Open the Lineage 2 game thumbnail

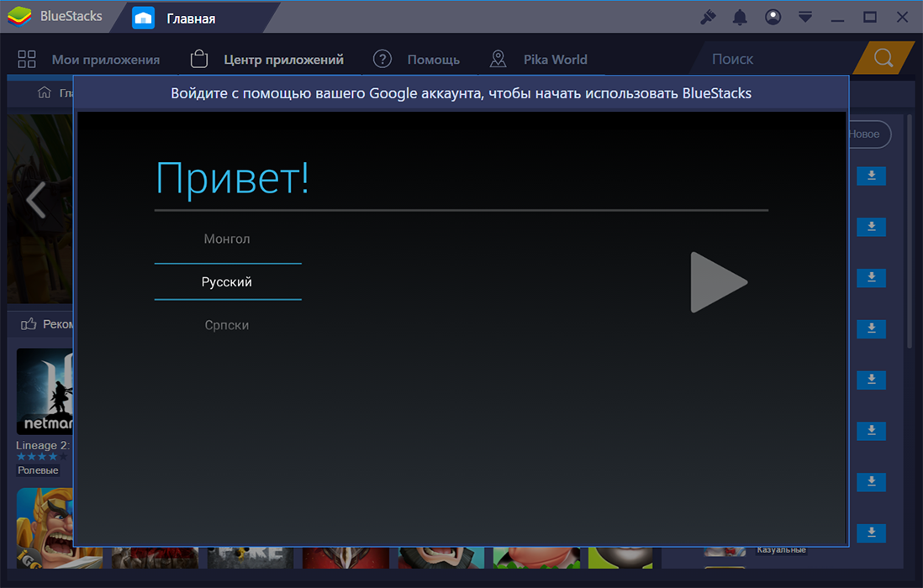tap(45, 391)
